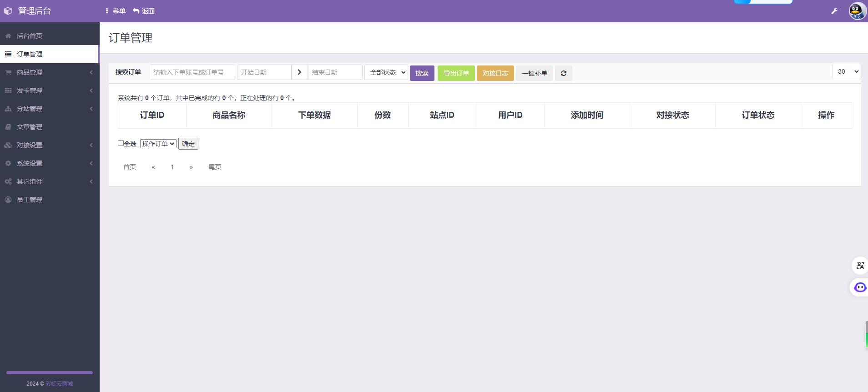Open the penguin user avatar menu

857,11
